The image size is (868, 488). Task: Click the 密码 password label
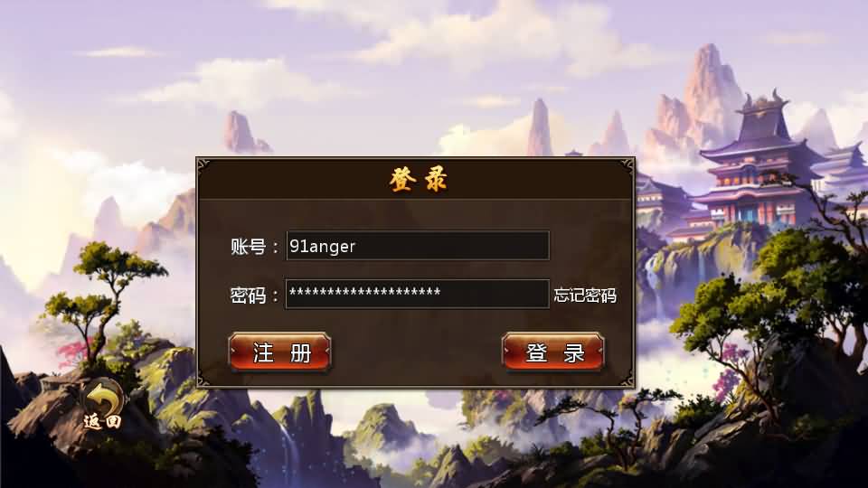pos(248,295)
